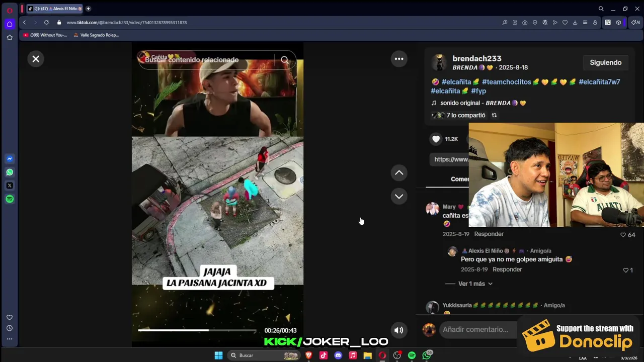
Task: Open File Explorer from the taskbar
Action: 368,355
